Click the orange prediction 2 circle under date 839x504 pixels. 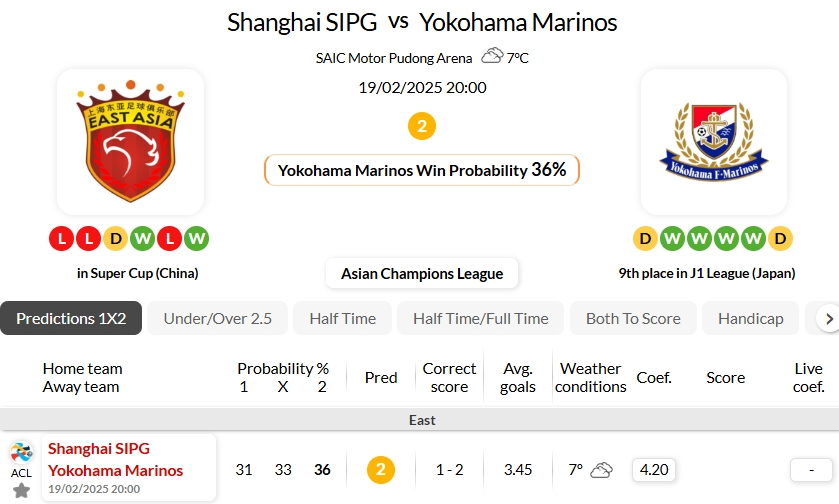tap(422, 126)
